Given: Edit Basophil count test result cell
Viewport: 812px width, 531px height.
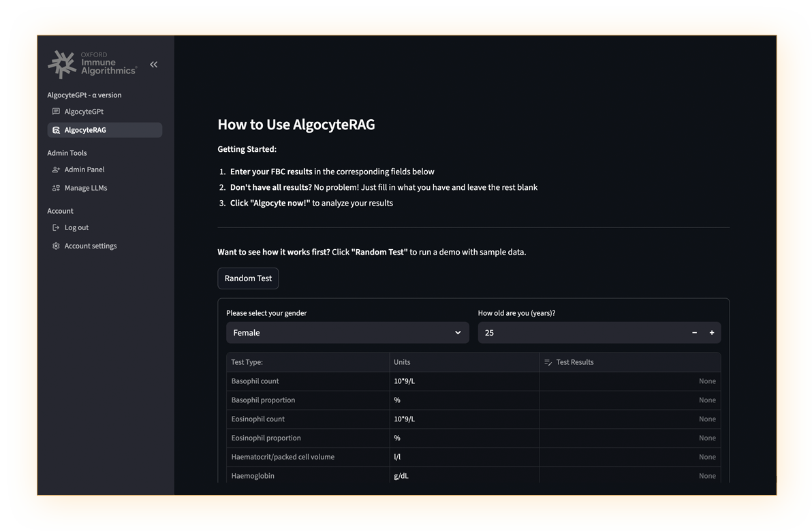Looking at the screenshot, I should (x=629, y=381).
